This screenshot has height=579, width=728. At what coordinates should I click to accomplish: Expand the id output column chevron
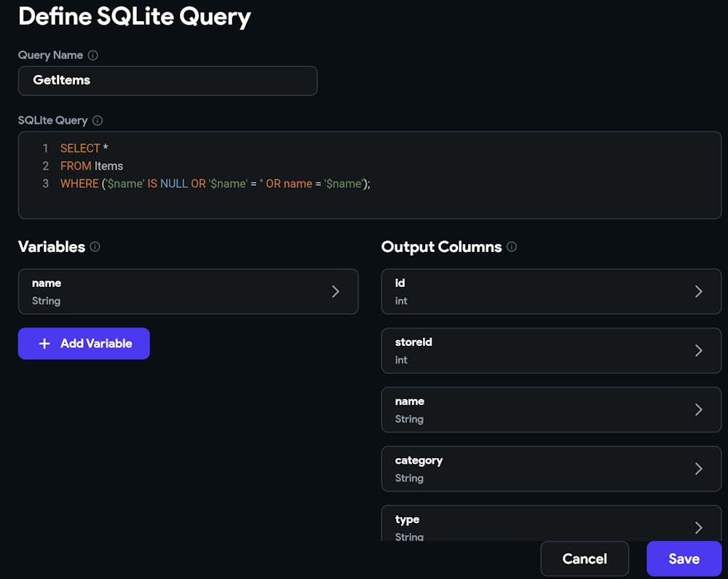tap(699, 291)
